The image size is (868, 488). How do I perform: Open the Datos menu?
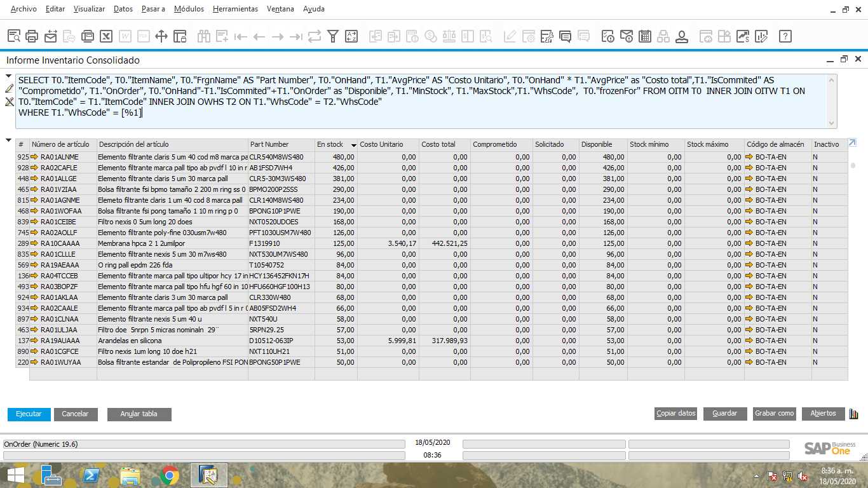pos(123,9)
